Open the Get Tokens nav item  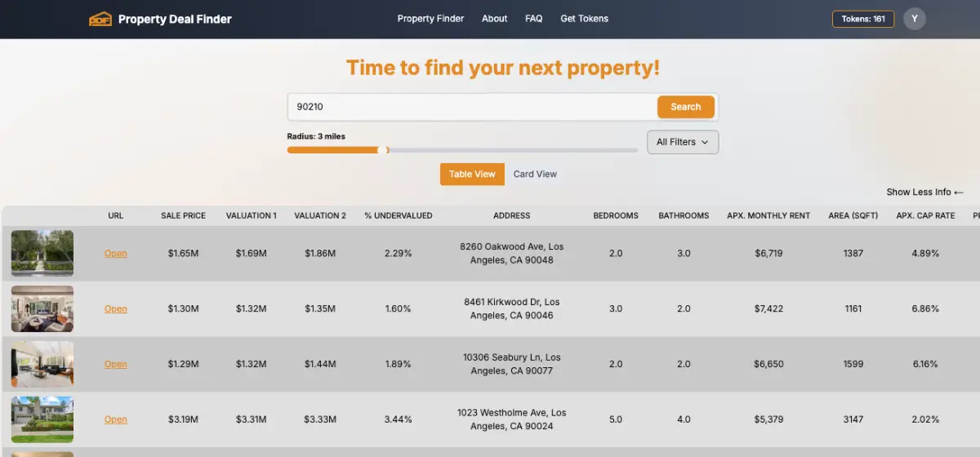click(584, 19)
